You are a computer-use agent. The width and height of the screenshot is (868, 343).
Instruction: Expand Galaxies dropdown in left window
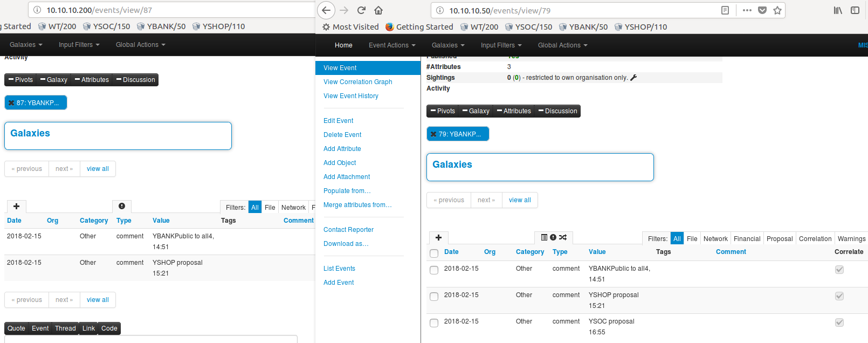26,45
